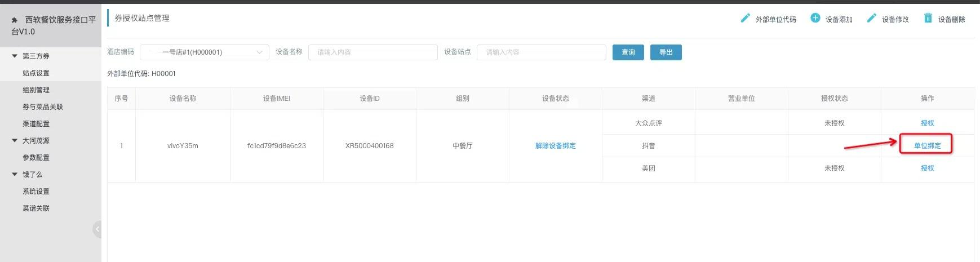This screenshot has width=980, height=262.
Task: Click row number 1 cell
Action: (x=121, y=145)
